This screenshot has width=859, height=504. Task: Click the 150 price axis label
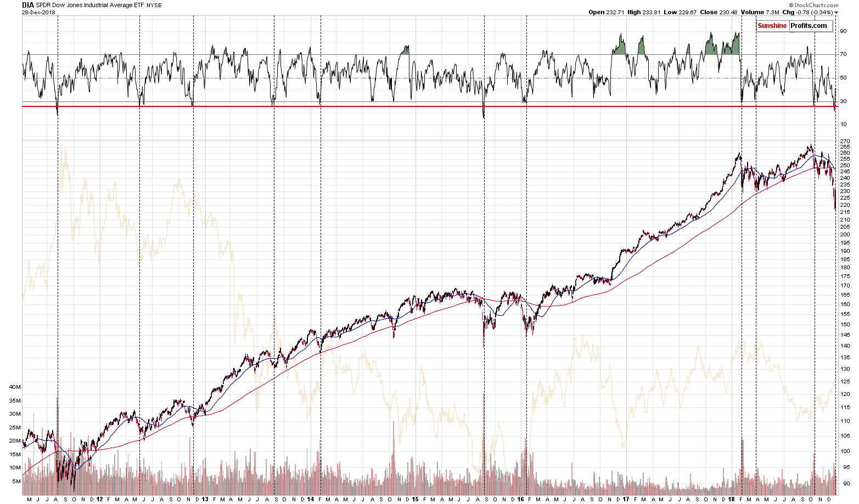(845, 325)
